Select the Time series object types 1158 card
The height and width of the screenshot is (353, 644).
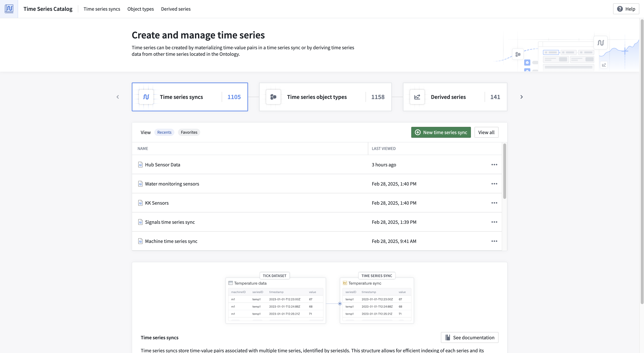325,97
